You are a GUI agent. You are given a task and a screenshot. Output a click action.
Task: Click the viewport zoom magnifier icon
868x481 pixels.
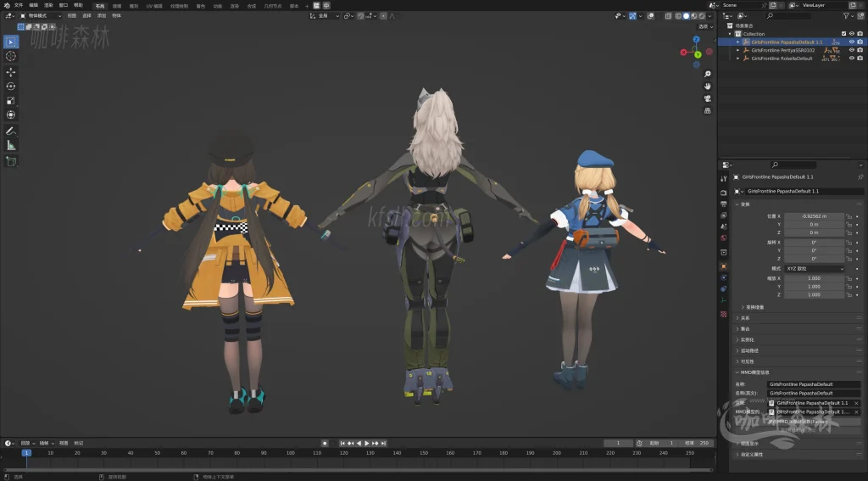click(708, 74)
